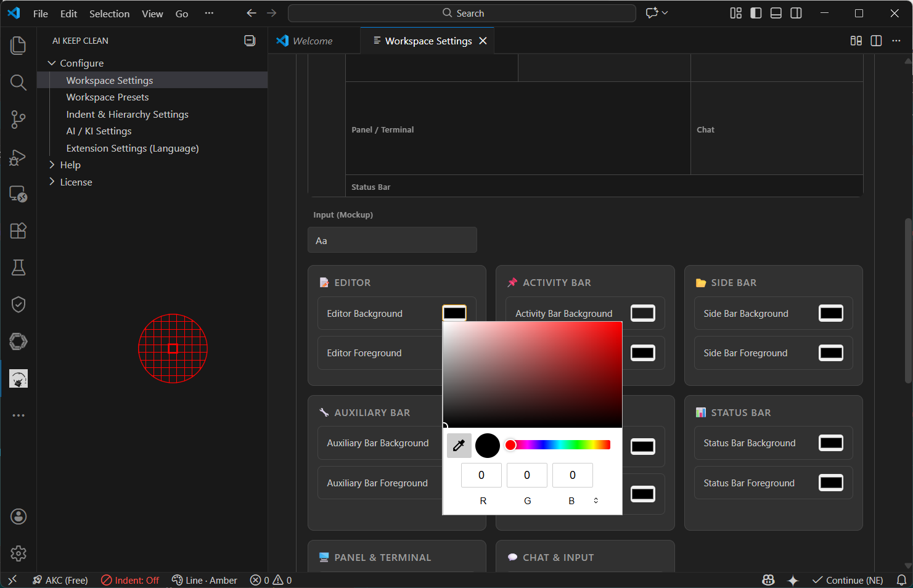Screen dimensions: 913x588
Task: Switch to the Welcome tab
Action: 312,41
